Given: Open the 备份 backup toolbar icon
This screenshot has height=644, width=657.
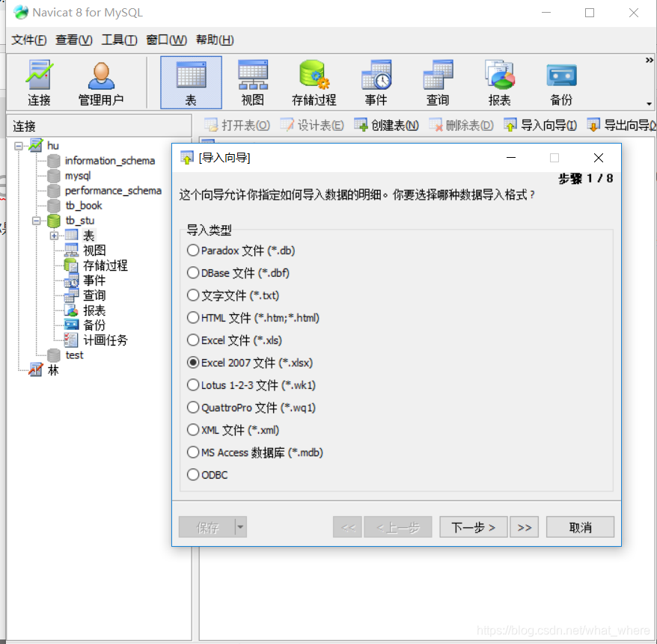Looking at the screenshot, I should [x=561, y=83].
